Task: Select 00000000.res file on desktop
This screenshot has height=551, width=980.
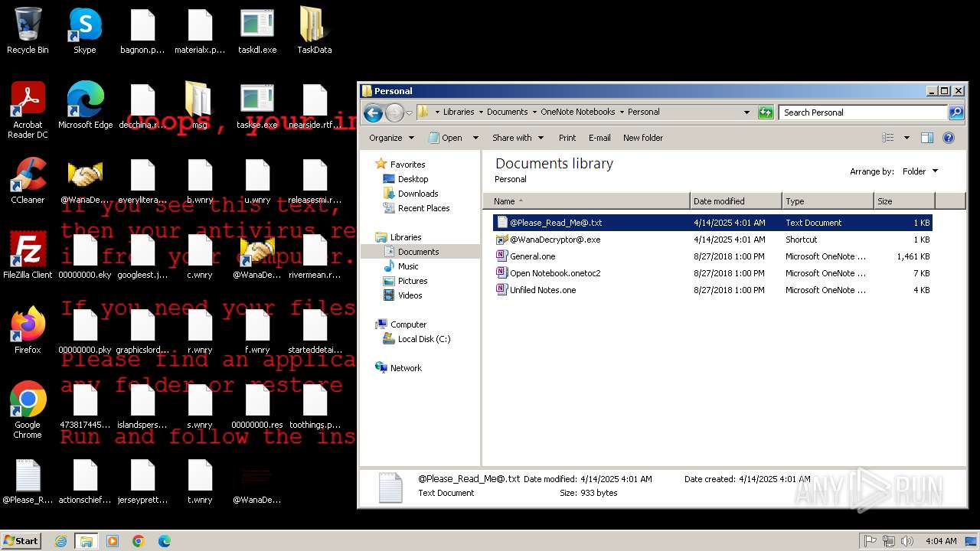Action: point(257,406)
